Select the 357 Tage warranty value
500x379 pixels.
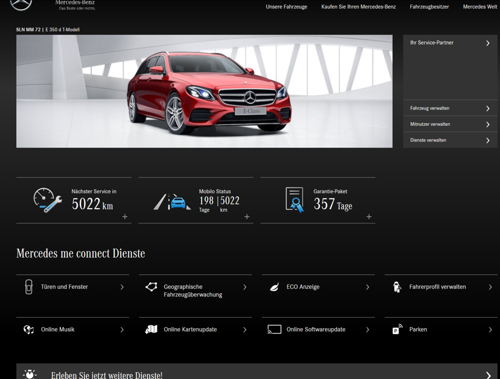(x=333, y=204)
